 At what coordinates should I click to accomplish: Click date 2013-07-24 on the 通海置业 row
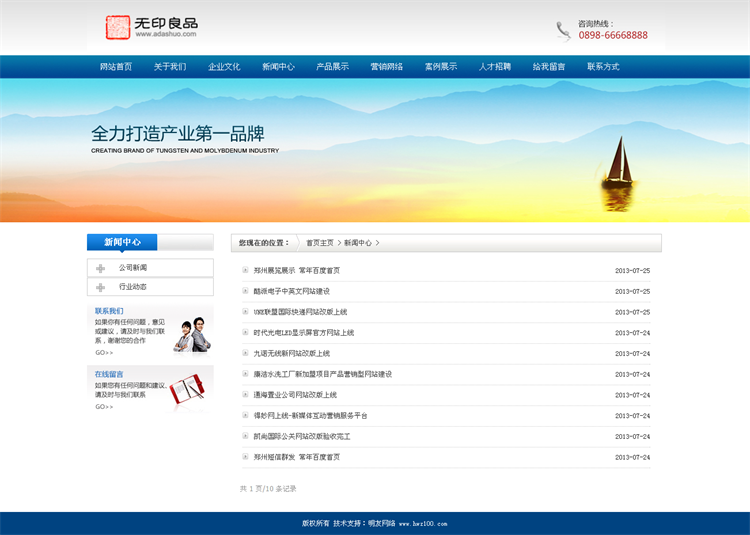pyautogui.click(x=632, y=395)
